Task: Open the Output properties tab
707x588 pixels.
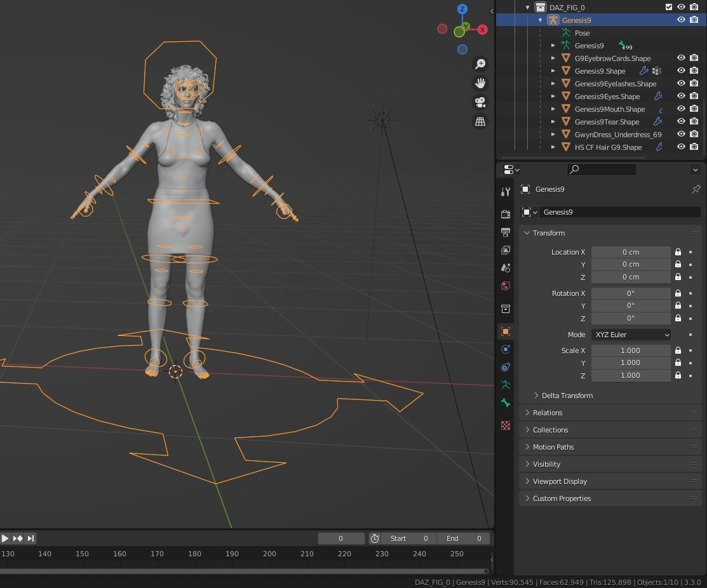Action: [506, 232]
